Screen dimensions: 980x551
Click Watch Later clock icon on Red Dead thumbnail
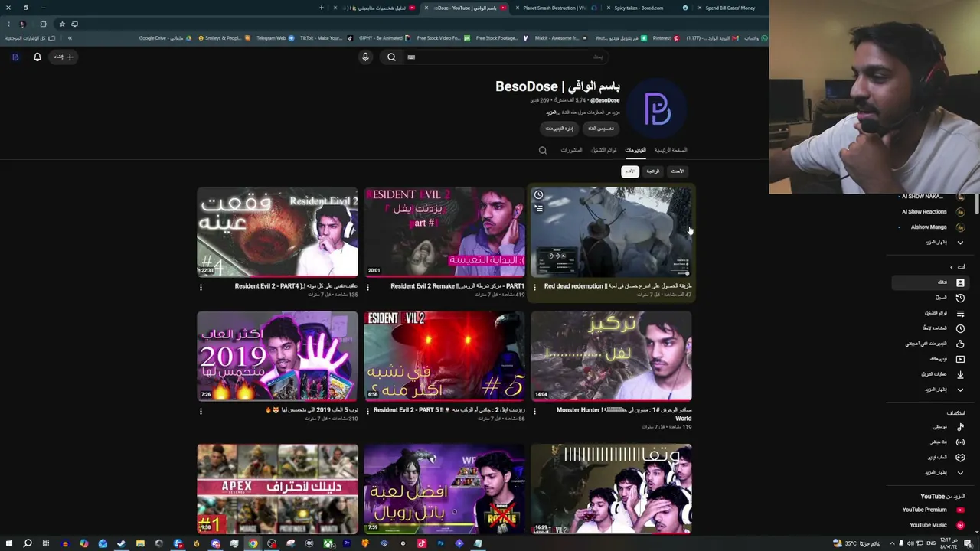click(538, 195)
